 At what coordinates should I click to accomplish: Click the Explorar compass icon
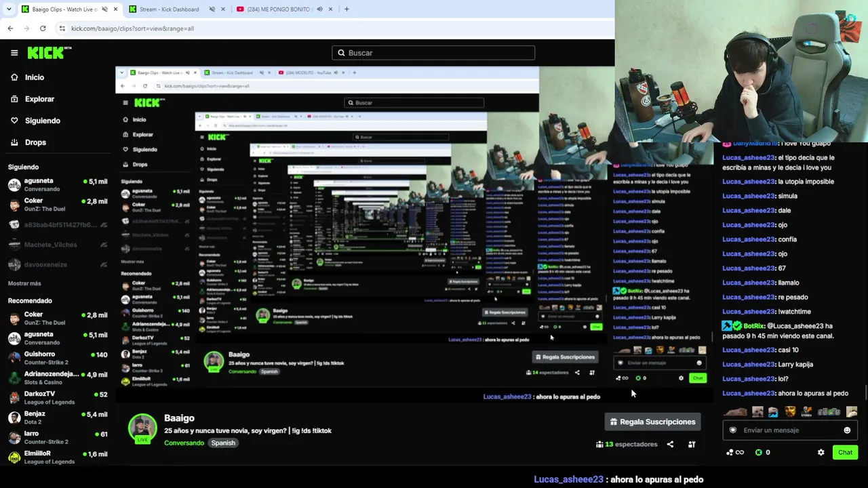click(x=14, y=99)
